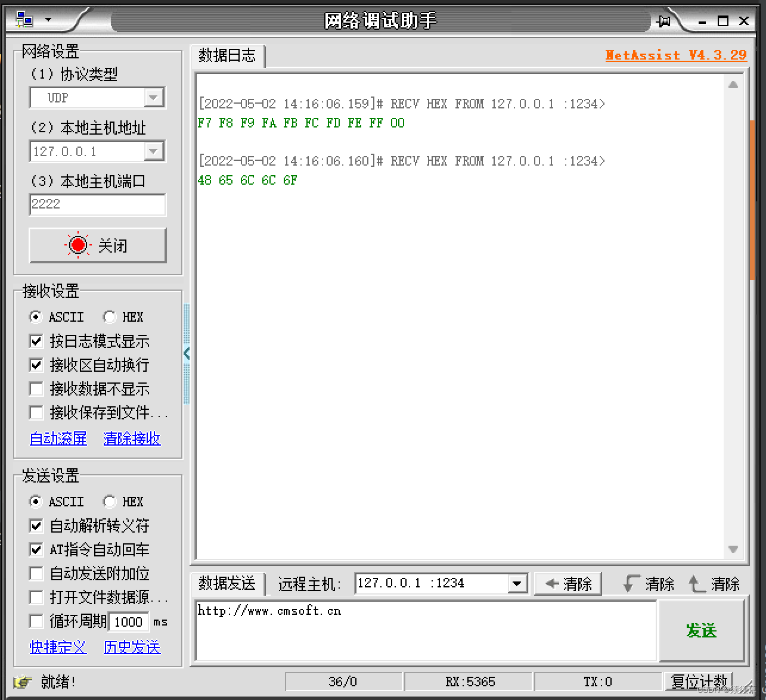Enable '打开文件数据源' checkbox

pyautogui.click(x=36, y=597)
